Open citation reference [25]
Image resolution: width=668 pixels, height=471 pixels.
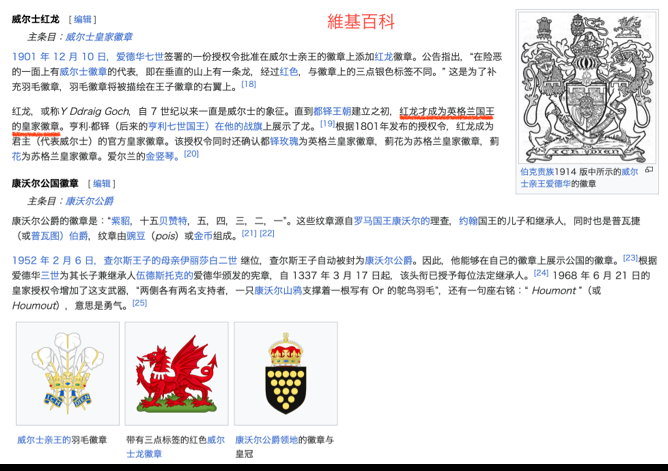(x=140, y=303)
